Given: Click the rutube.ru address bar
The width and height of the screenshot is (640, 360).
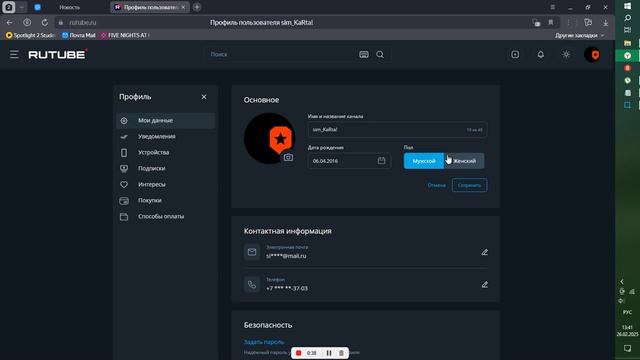Looking at the screenshot, I should [82, 22].
